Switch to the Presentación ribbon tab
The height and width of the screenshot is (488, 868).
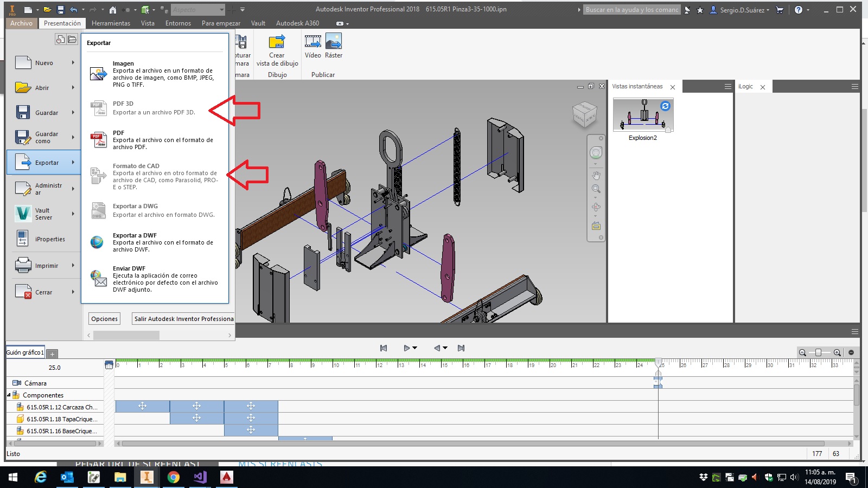pos(62,23)
